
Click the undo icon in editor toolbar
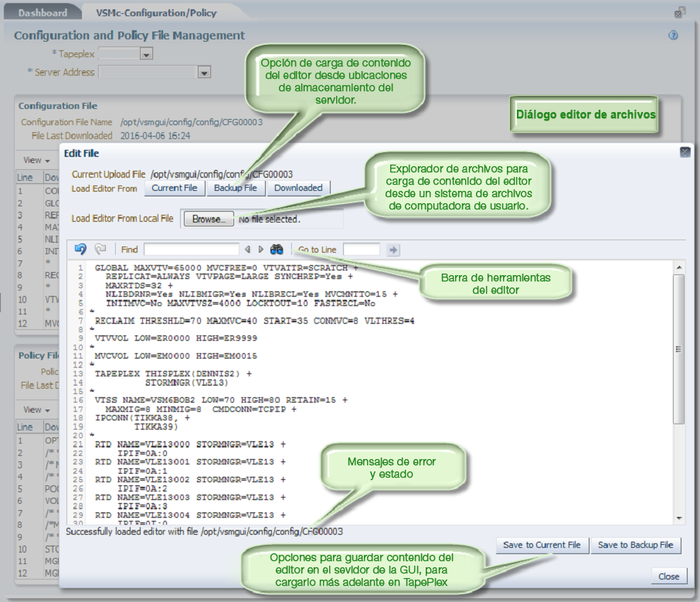[x=80, y=249]
